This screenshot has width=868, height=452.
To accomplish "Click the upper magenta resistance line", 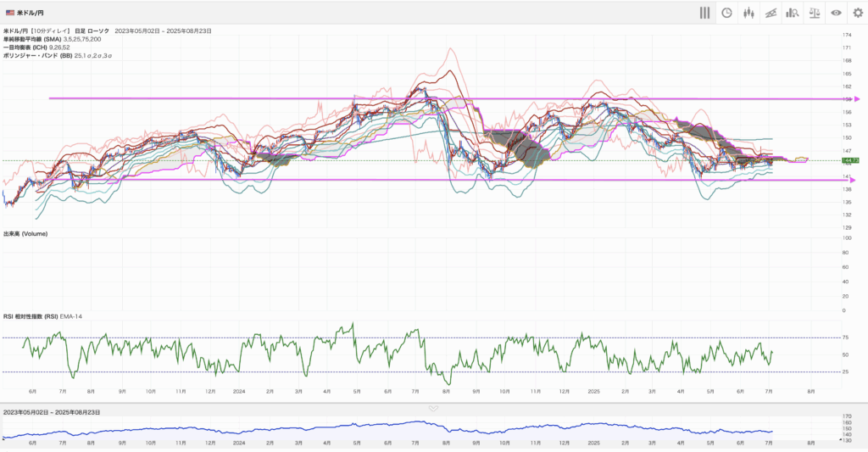I will tap(254, 98).
